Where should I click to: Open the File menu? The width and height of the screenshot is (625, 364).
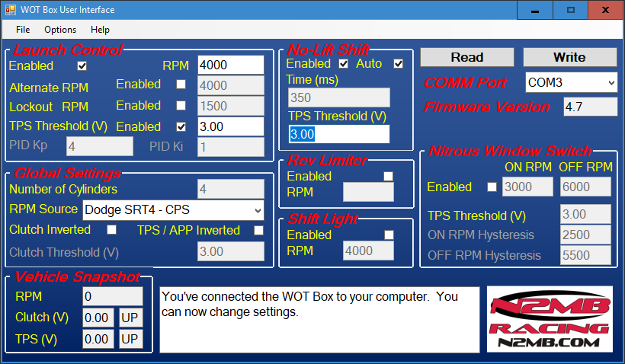[x=23, y=30]
